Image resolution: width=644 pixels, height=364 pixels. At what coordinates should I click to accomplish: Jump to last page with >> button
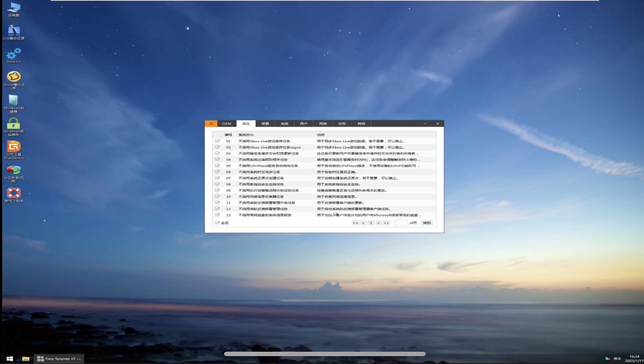point(386,223)
